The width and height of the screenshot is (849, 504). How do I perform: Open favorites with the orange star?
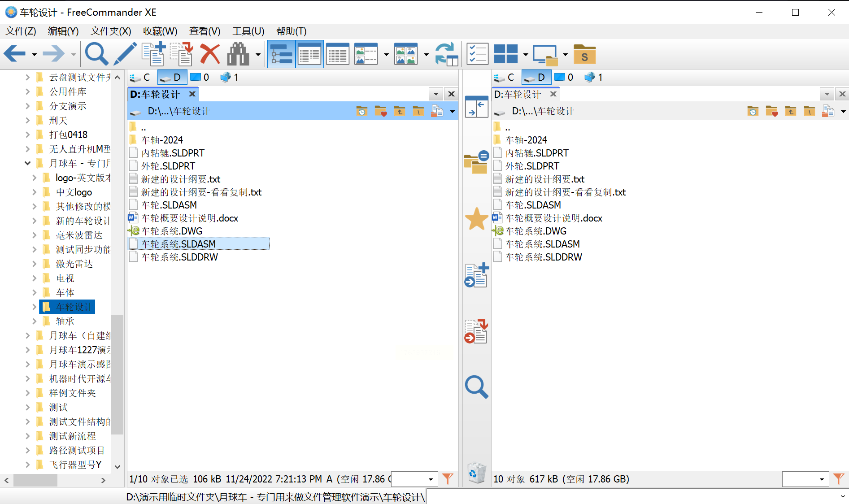tap(476, 219)
